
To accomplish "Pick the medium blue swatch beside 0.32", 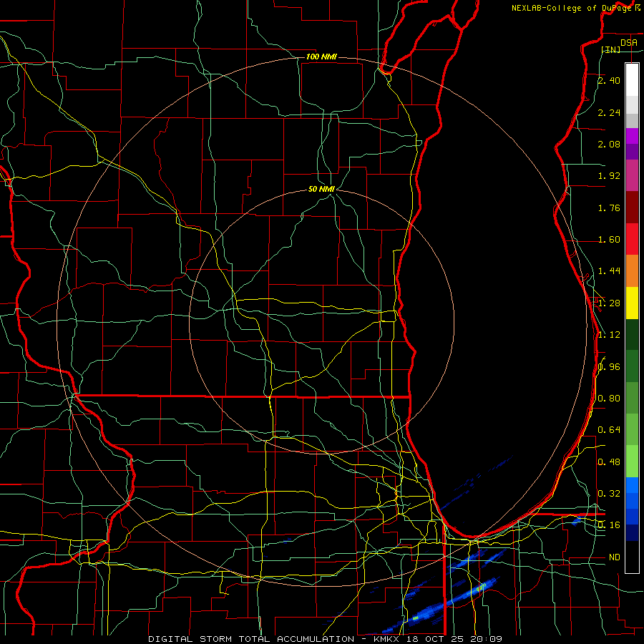I will tap(632, 501).
